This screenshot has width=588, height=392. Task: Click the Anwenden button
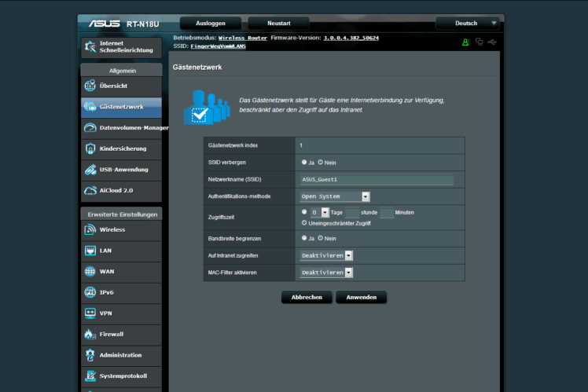click(x=362, y=297)
